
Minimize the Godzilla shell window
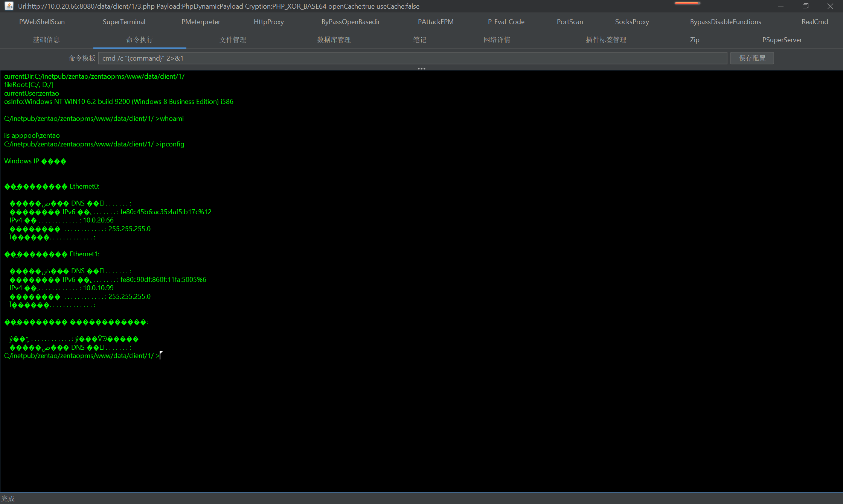coord(780,6)
